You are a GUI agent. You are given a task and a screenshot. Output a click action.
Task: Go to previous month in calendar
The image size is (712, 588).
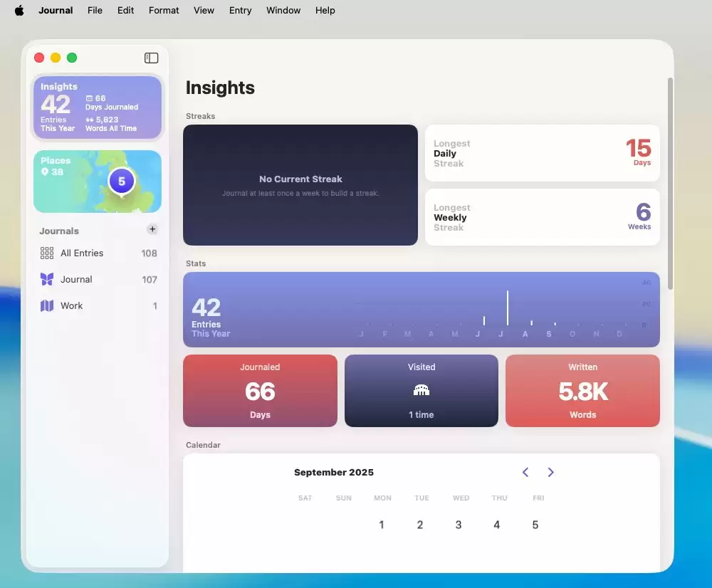coord(525,473)
